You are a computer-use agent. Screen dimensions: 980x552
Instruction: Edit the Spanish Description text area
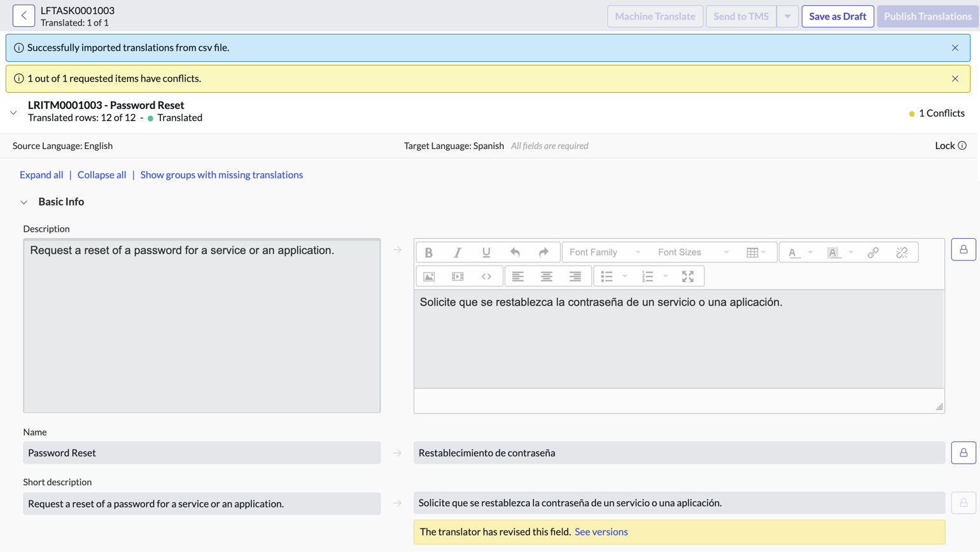pos(679,339)
